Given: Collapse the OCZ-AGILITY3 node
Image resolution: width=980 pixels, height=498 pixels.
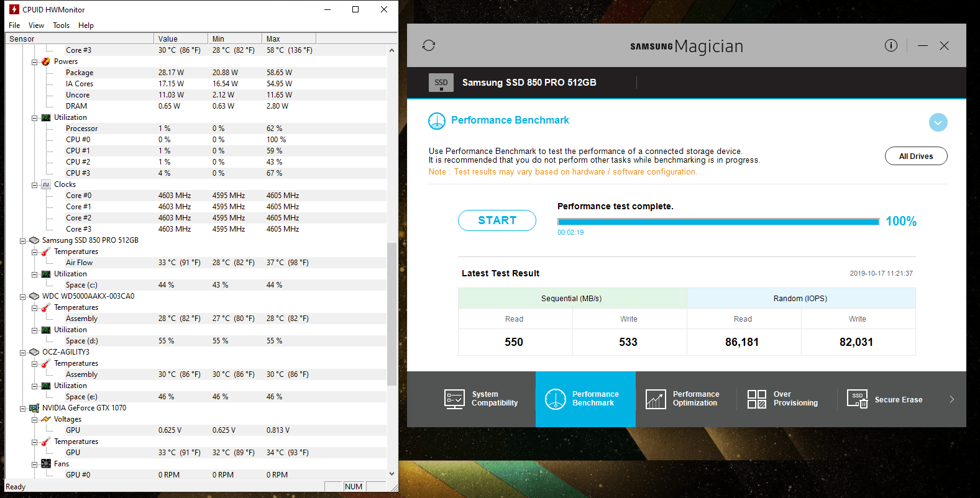Looking at the screenshot, I should point(23,353).
